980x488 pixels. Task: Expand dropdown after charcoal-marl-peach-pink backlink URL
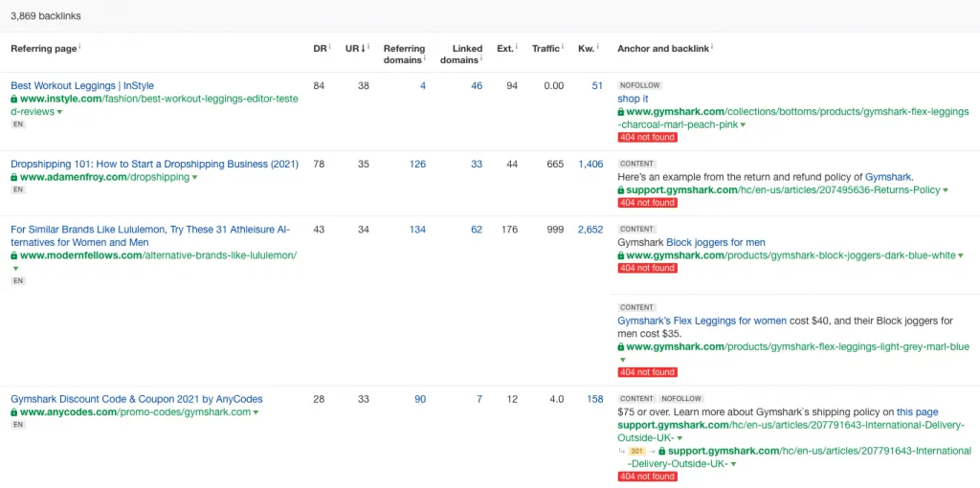click(x=743, y=125)
